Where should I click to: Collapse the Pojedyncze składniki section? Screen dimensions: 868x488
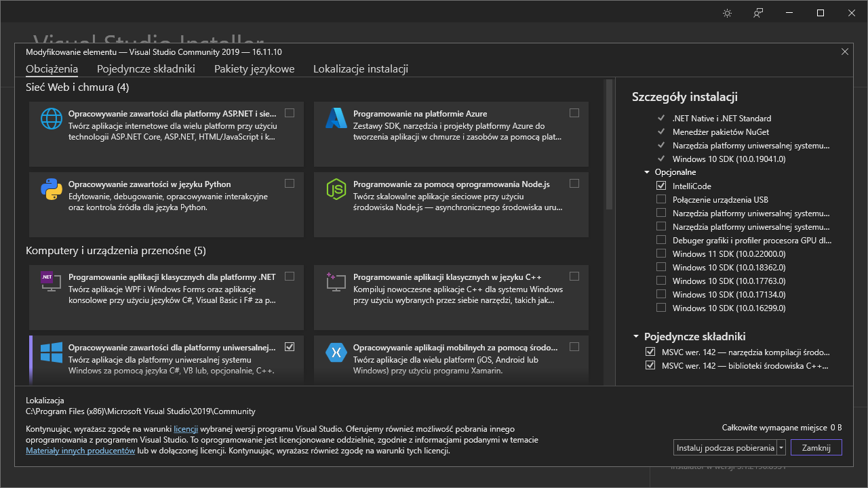tap(635, 335)
